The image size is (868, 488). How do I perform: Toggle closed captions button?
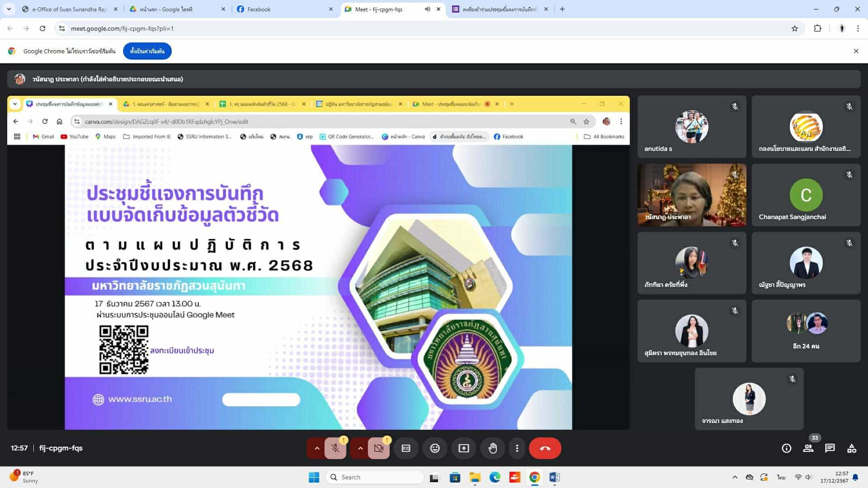(x=406, y=448)
